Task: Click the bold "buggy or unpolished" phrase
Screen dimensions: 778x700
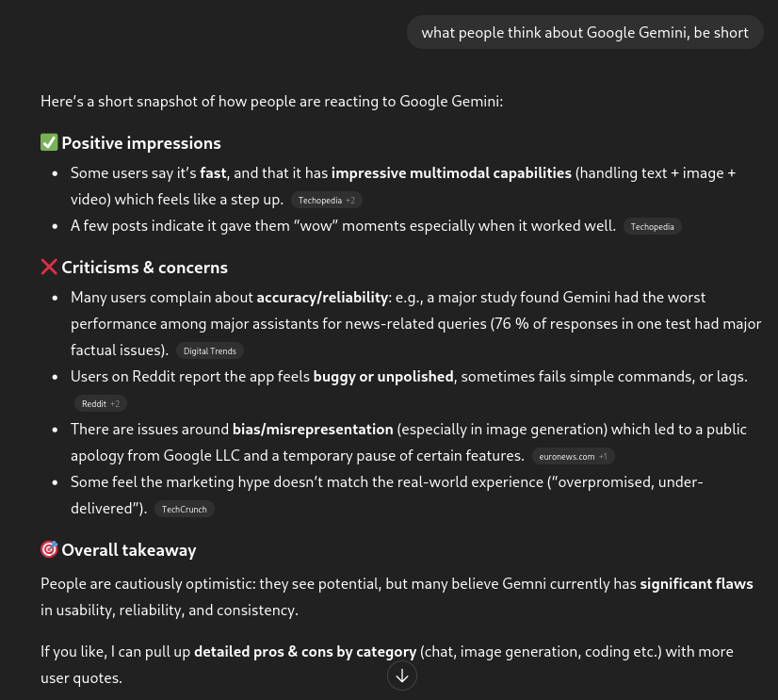Action: pos(383,377)
